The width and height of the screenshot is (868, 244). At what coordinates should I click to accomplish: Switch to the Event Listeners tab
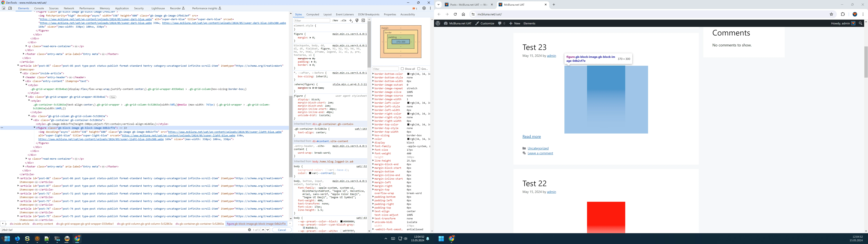[345, 14]
